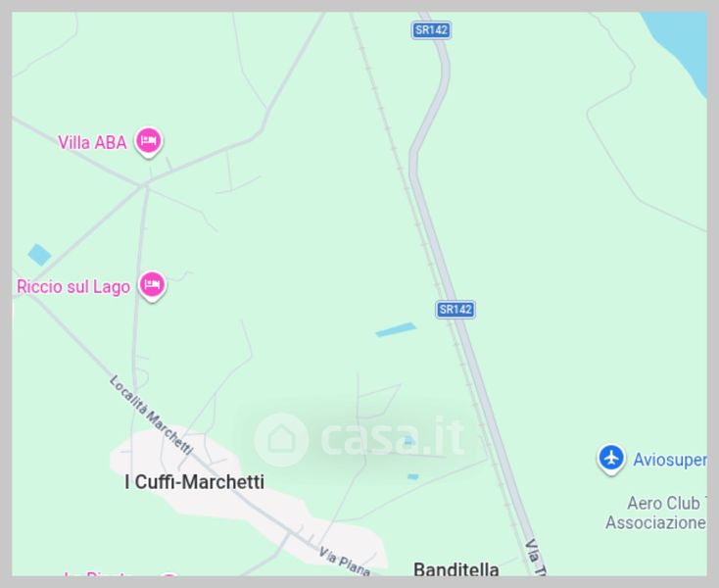Click the lower SR142 road shield
Viewport: 719px width, 588px height.
(455, 310)
